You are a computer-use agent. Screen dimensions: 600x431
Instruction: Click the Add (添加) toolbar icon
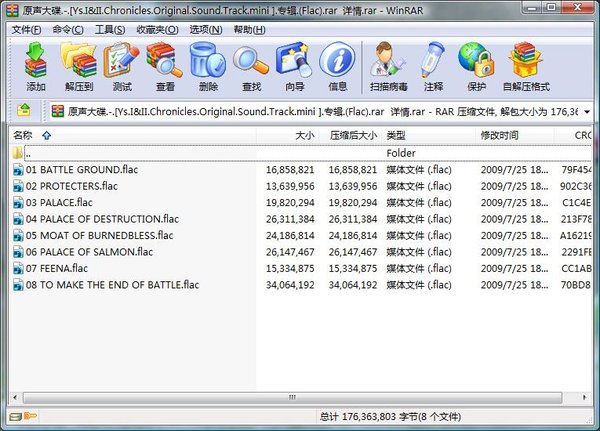(x=36, y=67)
